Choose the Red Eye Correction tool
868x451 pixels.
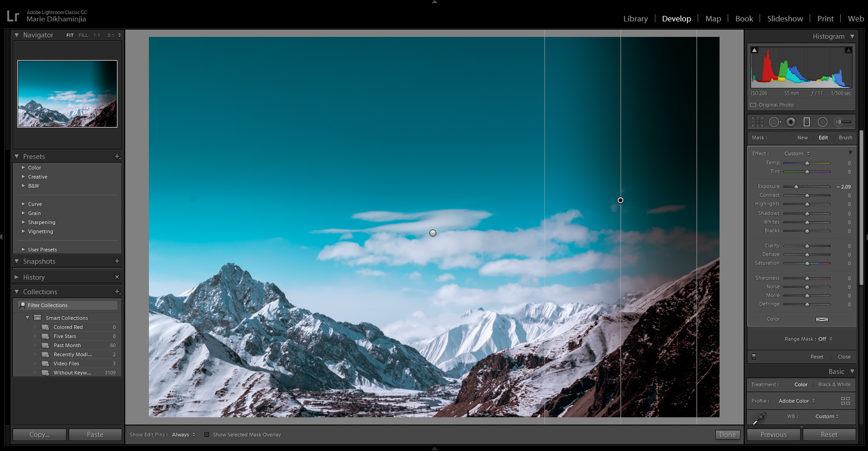(x=791, y=122)
